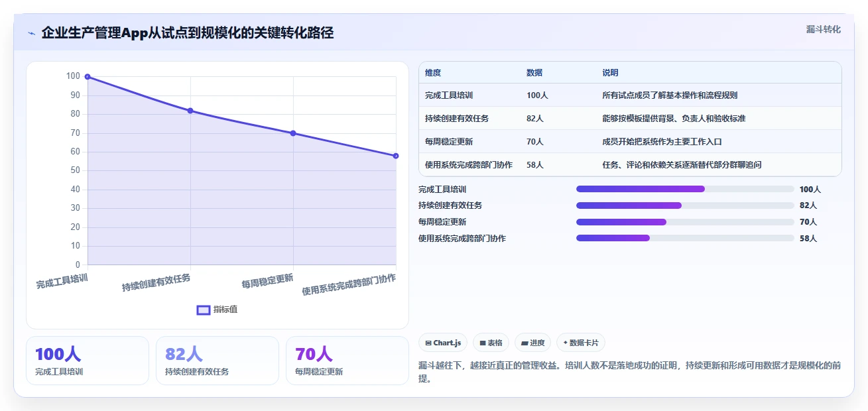Click the 数据 table column header
868x411 pixels.
pos(534,73)
